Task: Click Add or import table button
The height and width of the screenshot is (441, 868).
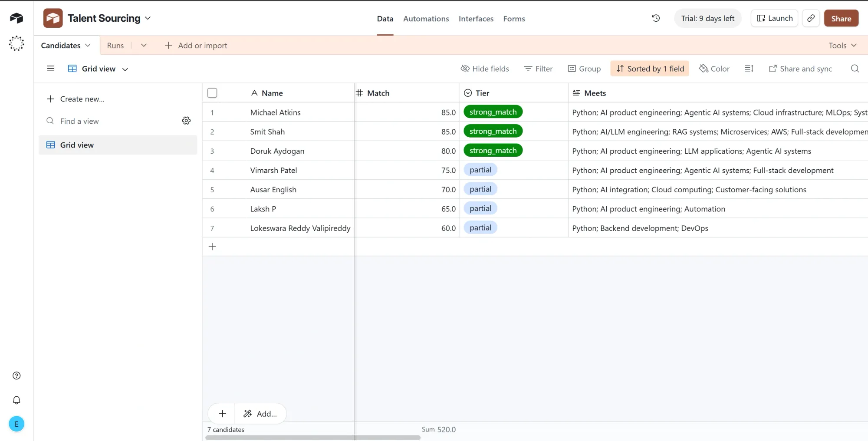Action: pos(196,45)
